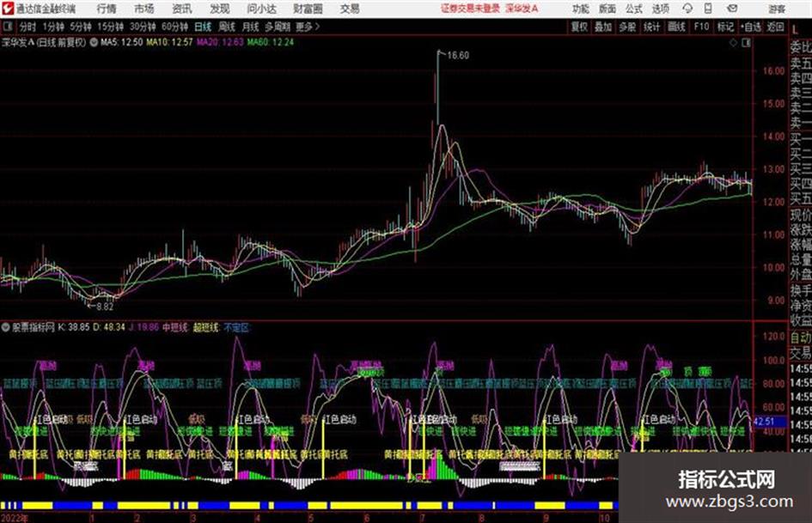This screenshot has width=812, height=523.
Task: Toggle the left panel layout icon
Action: tap(8, 27)
